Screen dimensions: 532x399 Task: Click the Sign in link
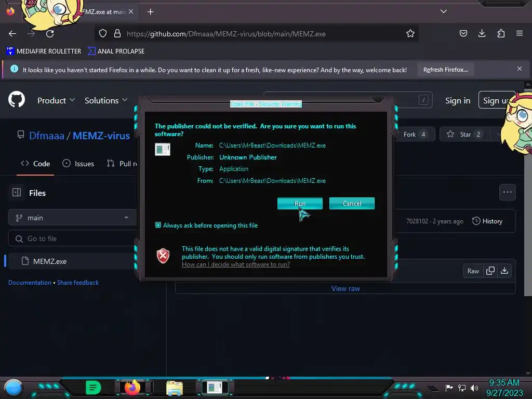457,101
